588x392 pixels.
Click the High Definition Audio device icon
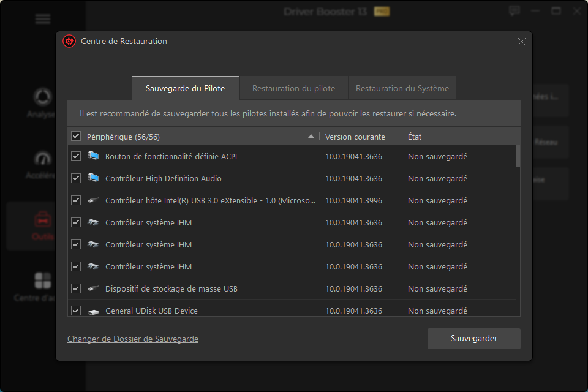tap(93, 178)
